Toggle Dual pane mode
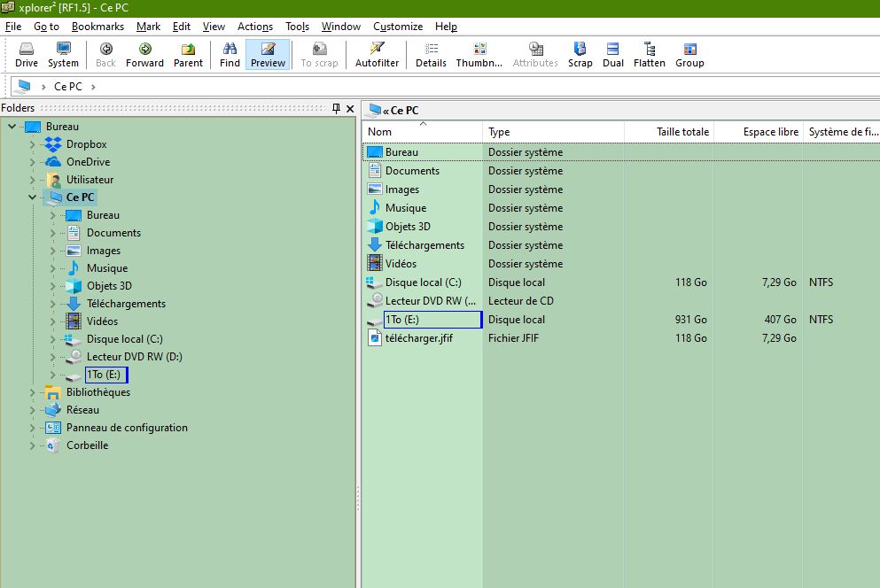The width and height of the screenshot is (880, 588). click(x=613, y=54)
